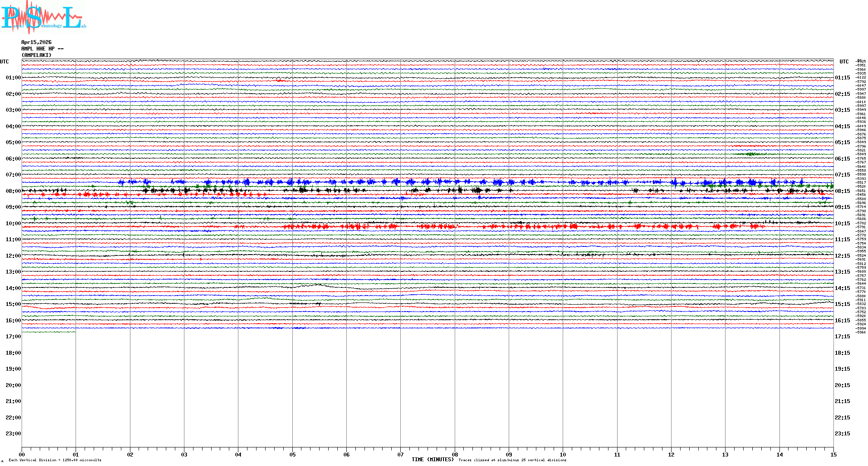Click the 12:15 time label on right
Screen dimensions: 868x466
click(x=842, y=256)
